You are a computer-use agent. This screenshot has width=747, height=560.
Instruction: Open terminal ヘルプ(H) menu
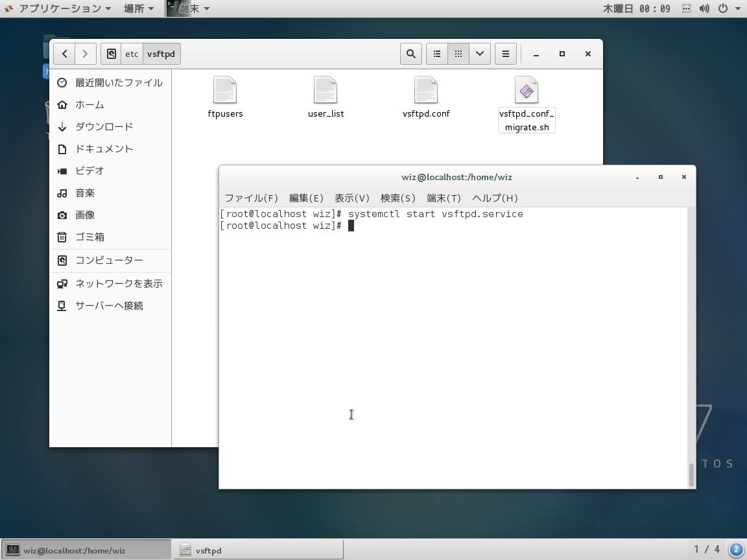click(x=495, y=198)
